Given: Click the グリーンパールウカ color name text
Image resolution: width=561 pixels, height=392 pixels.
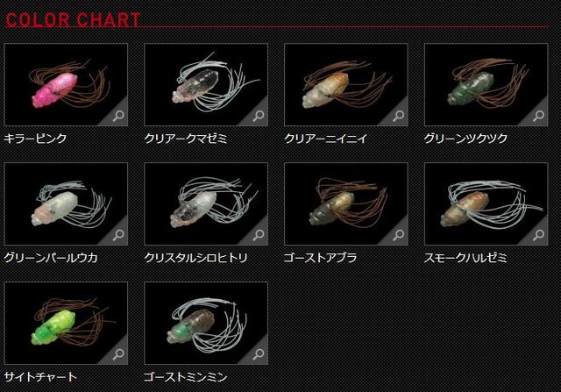Looking at the screenshot, I should [x=51, y=258].
